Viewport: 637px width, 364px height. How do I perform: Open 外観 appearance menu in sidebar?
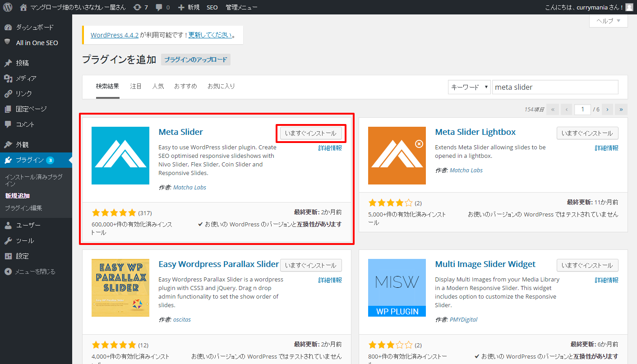pyautogui.click(x=36, y=145)
